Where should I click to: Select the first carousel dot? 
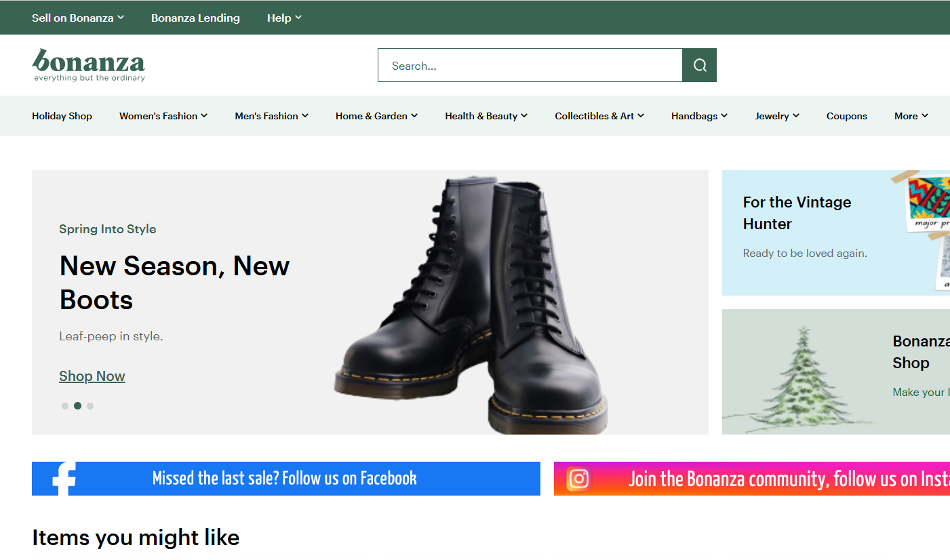65,406
